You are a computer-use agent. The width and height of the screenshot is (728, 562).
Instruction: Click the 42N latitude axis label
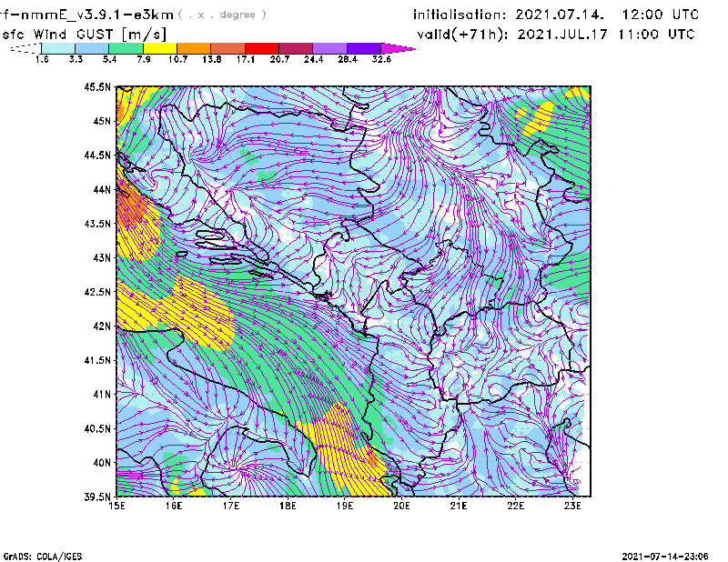(101, 326)
